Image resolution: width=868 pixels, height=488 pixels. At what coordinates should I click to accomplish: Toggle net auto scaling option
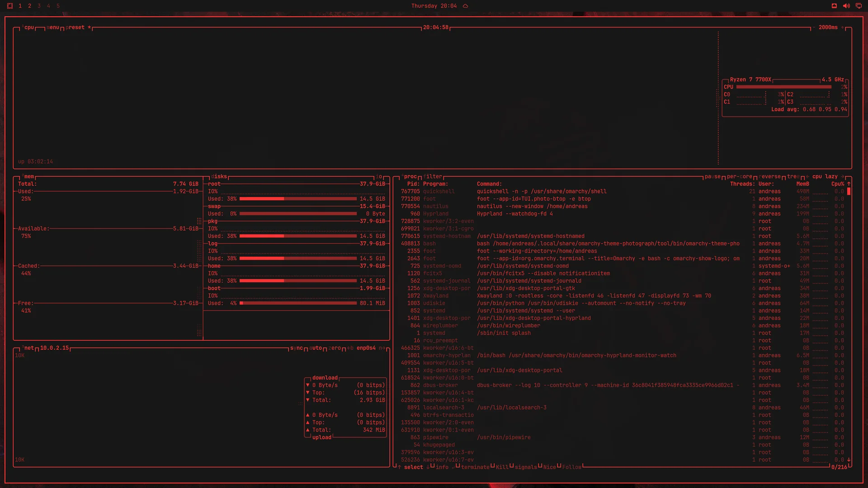[316, 348]
